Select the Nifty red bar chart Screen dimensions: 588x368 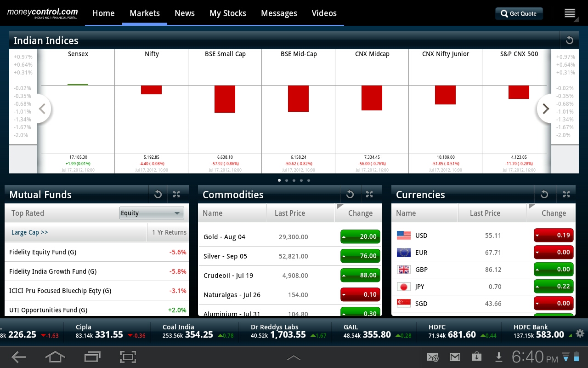(x=151, y=90)
